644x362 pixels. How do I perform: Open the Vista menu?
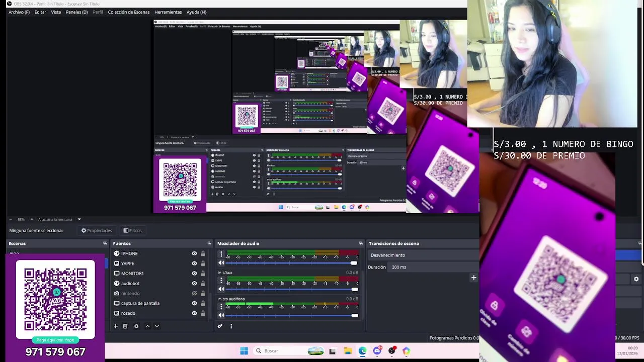(x=56, y=12)
